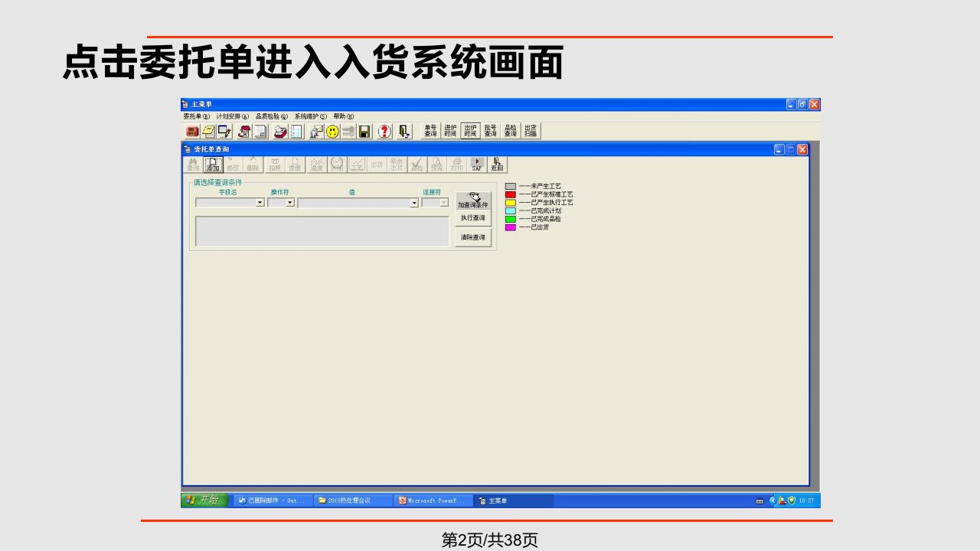The height and width of the screenshot is (551, 980).
Task: Click the query conditions text area
Action: point(322,231)
